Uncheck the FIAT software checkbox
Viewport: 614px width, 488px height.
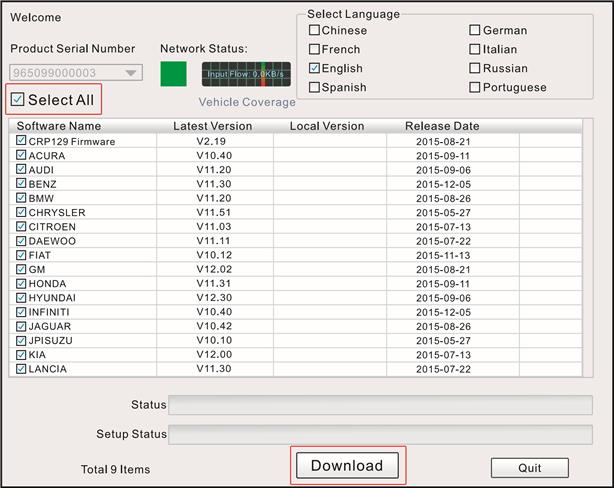click(21, 255)
